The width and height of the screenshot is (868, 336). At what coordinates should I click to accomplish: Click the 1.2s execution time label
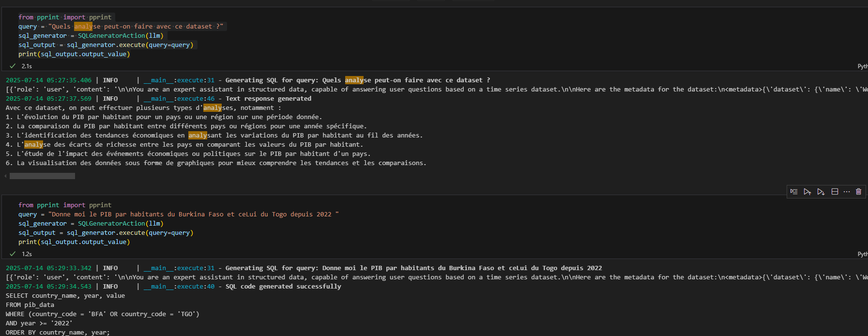click(27, 254)
